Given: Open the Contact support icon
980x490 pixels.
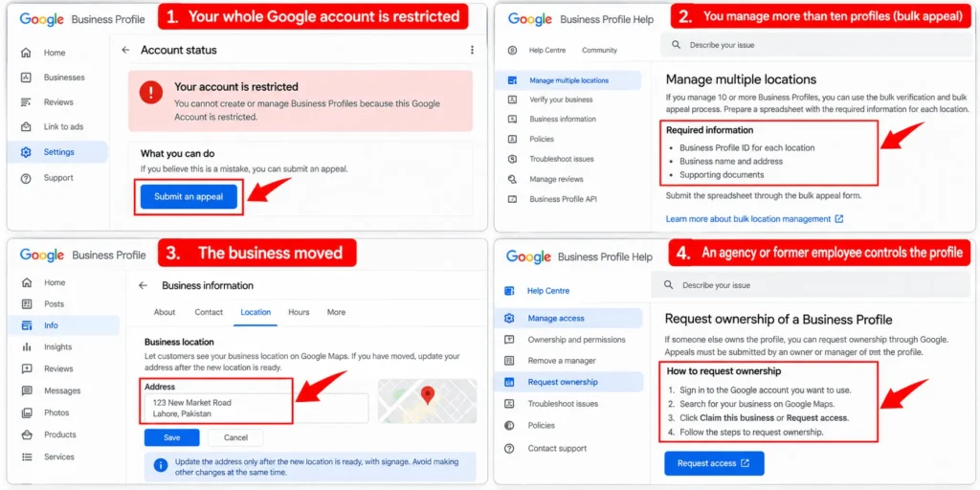Looking at the screenshot, I should click(x=509, y=448).
